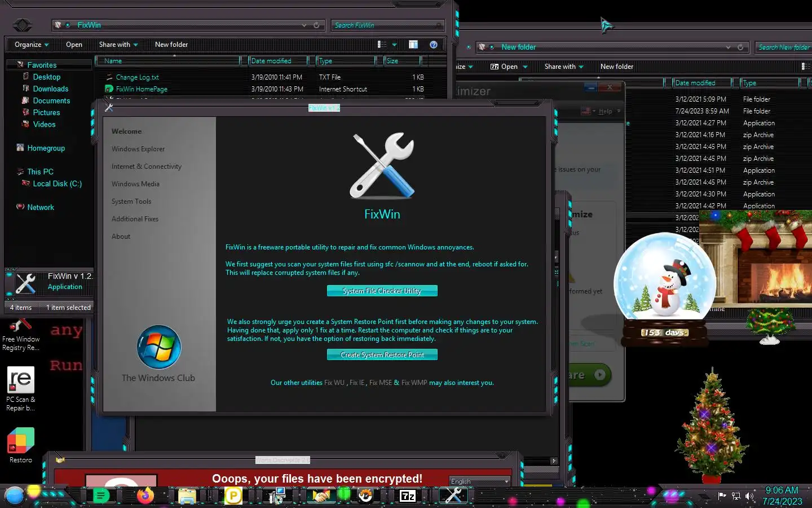Open Local Disk (C:) in sidebar
812x508 pixels.
(x=57, y=183)
